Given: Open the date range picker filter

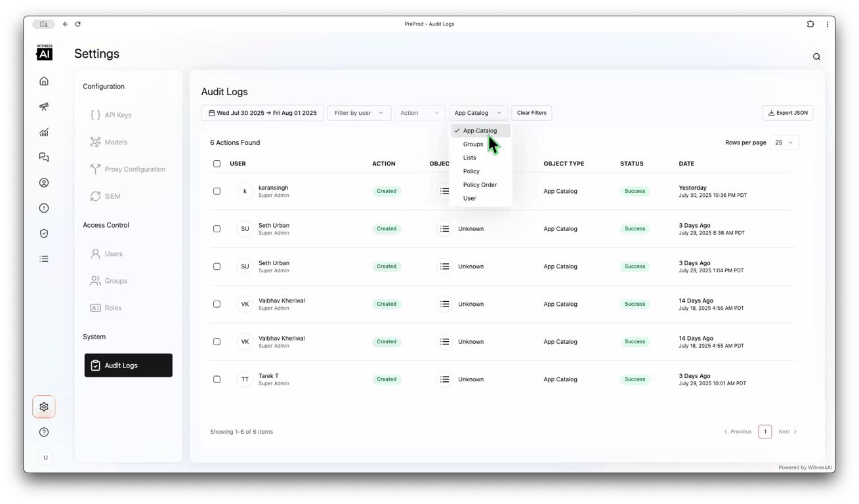Looking at the screenshot, I should point(262,113).
